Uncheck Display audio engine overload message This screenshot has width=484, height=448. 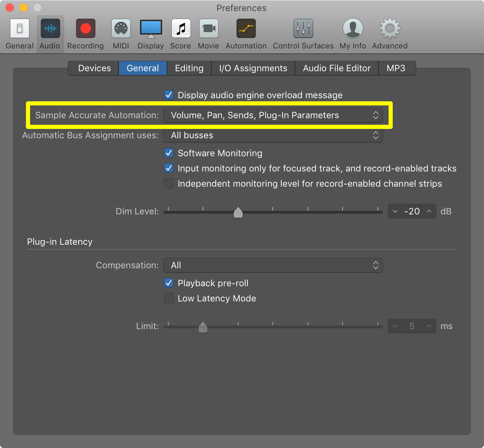[169, 95]
